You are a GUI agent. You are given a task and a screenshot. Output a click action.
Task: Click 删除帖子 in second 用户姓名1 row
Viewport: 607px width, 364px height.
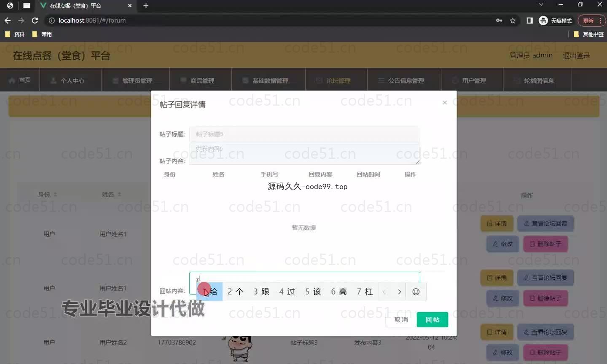pyautogui.click(x=545, y=298)
